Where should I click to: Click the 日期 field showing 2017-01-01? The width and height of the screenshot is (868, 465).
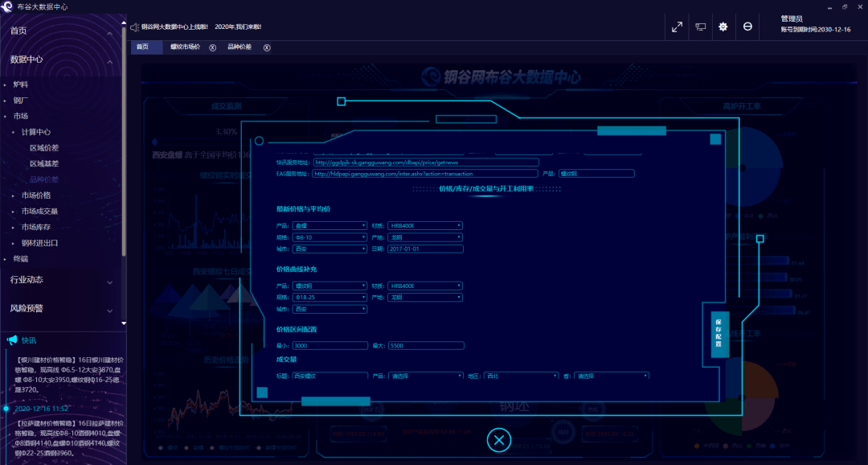point(425,249)
